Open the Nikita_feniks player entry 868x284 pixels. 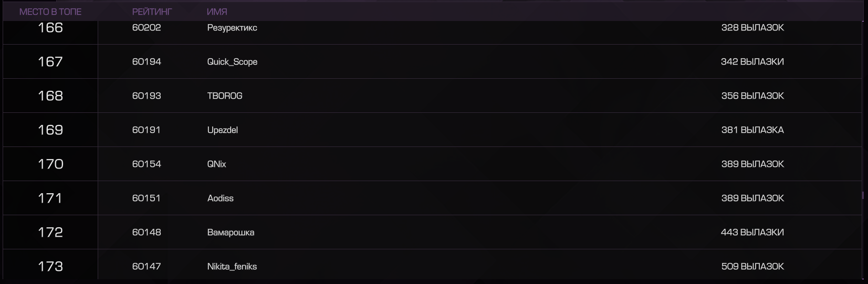pyautogui.click(x=232, y=267)
